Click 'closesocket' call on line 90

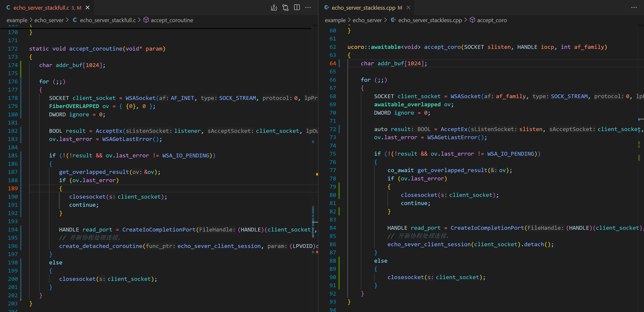[406, 277]
